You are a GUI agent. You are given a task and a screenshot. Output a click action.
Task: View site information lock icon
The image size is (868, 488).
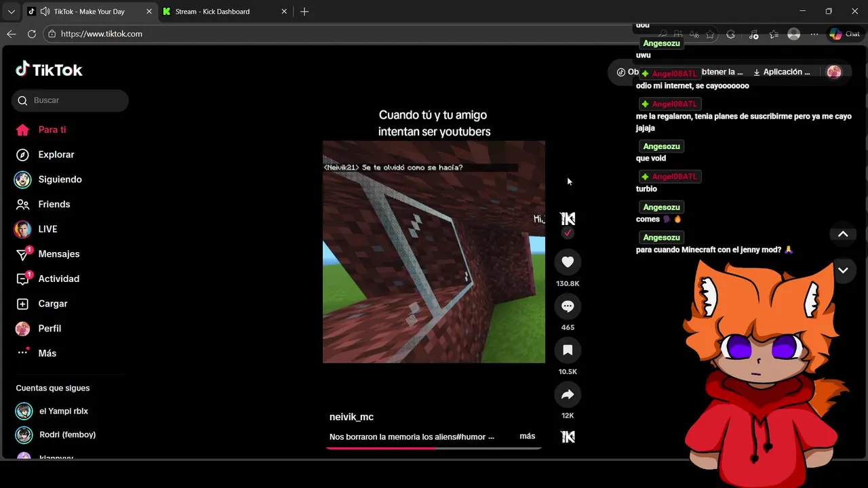[x=52, y=34]
